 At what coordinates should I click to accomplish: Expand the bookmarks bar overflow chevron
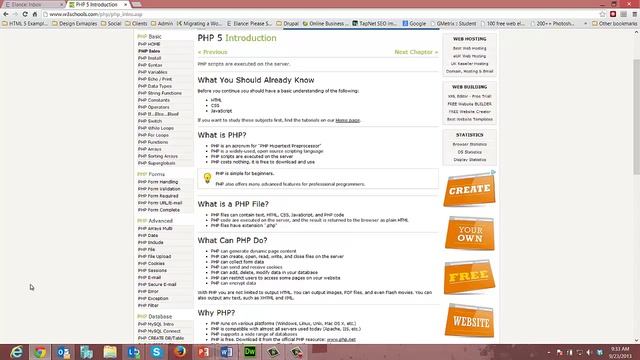[585, 24]
